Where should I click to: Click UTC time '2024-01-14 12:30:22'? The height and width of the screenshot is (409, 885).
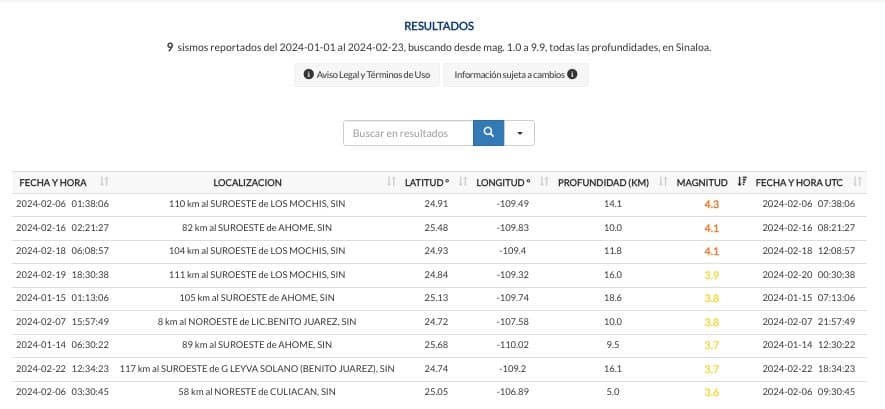(809, 344)
